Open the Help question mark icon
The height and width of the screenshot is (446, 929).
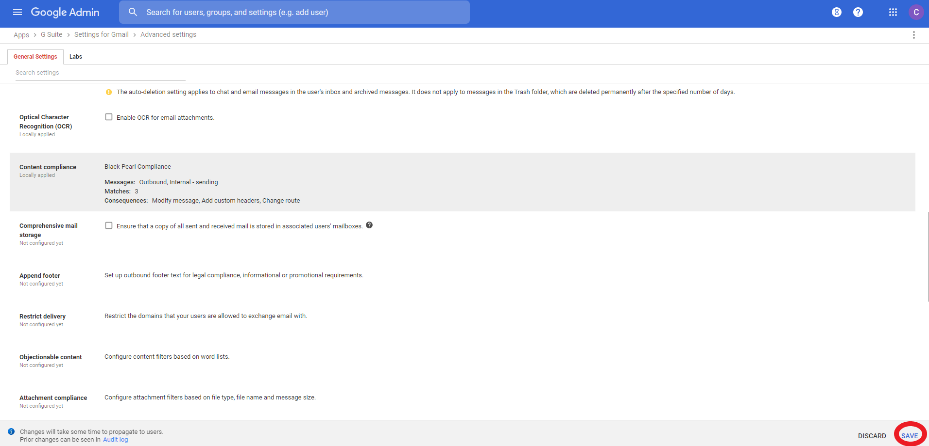click(858, 12)
